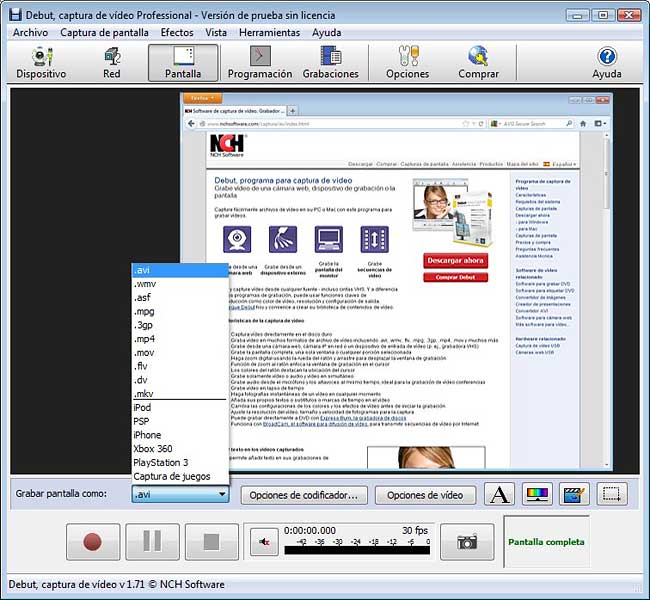Screen dimensions: 650x600
Task: Open the Grabaciones recordings list
Action: pos(330,62)
